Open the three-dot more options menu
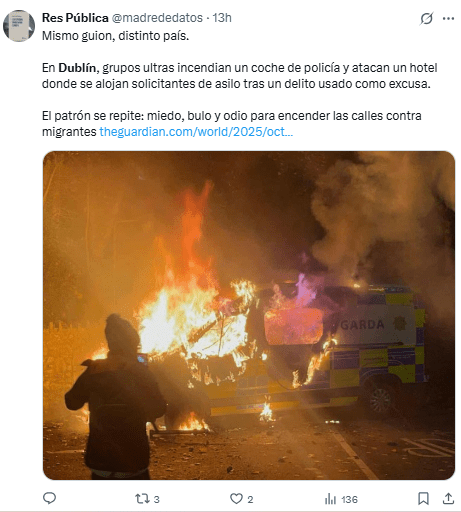 [x=448, y=18]
